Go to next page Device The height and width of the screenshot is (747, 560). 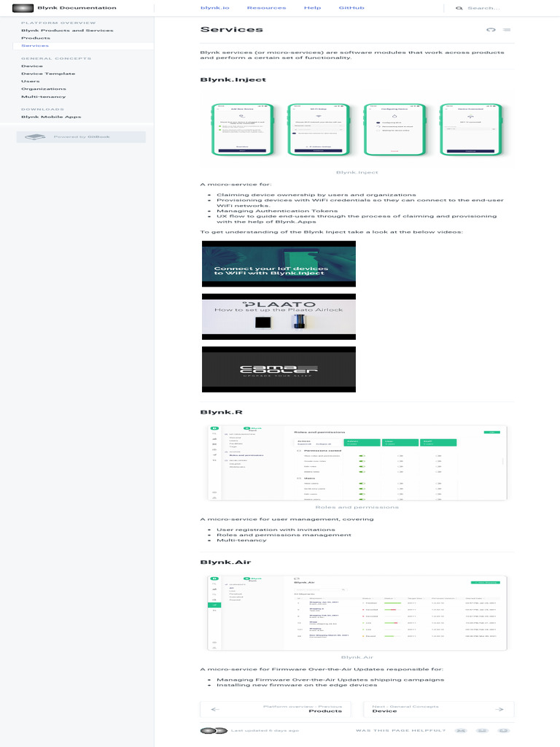click(438, 709)
